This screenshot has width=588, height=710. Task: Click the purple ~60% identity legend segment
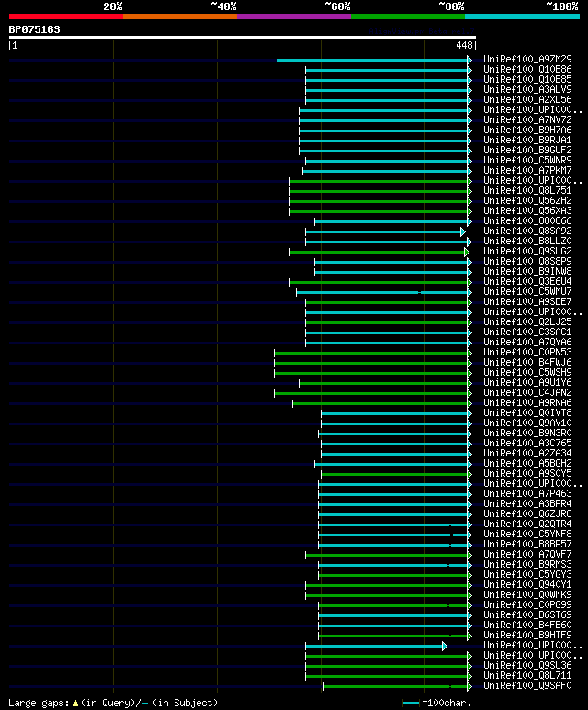(x=294, y=17)
